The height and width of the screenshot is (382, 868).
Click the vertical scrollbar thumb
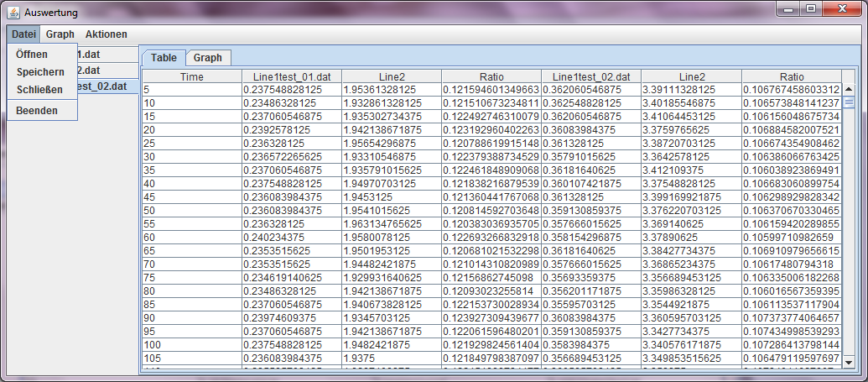point(848,102)
